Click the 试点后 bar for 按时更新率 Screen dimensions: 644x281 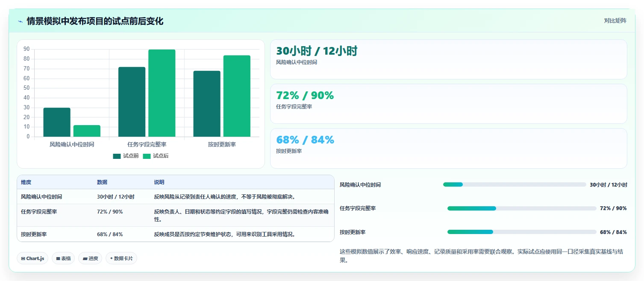(x=237, y=96)
